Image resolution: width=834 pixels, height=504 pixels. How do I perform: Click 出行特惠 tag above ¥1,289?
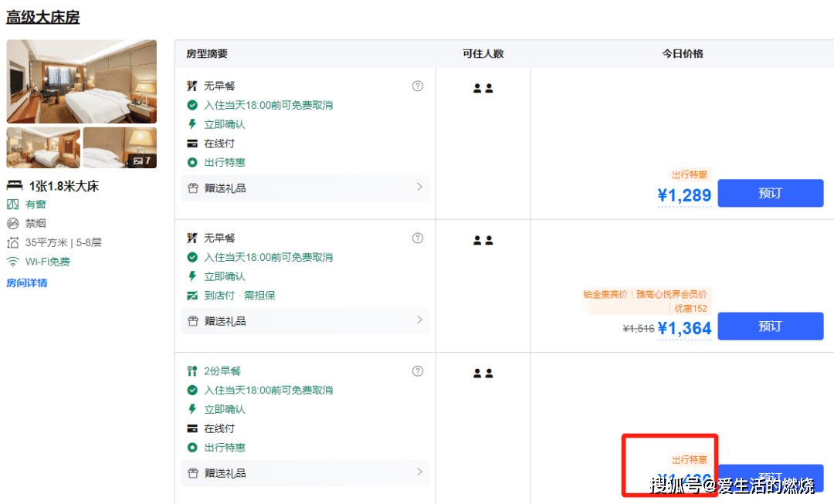[689, 175]
